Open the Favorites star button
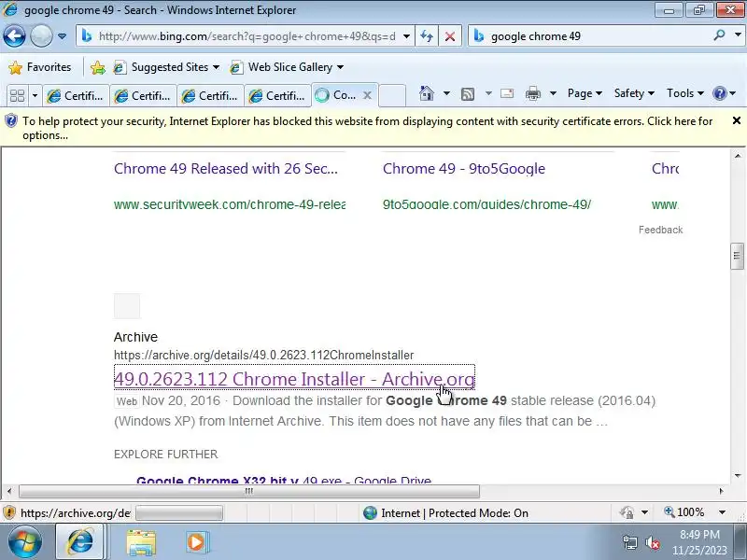 pyautogui.click(x=40, y=67)
